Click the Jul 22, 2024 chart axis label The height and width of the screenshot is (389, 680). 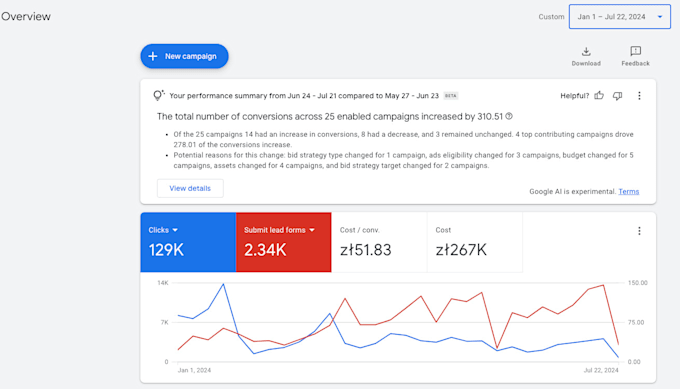(601, 370)
